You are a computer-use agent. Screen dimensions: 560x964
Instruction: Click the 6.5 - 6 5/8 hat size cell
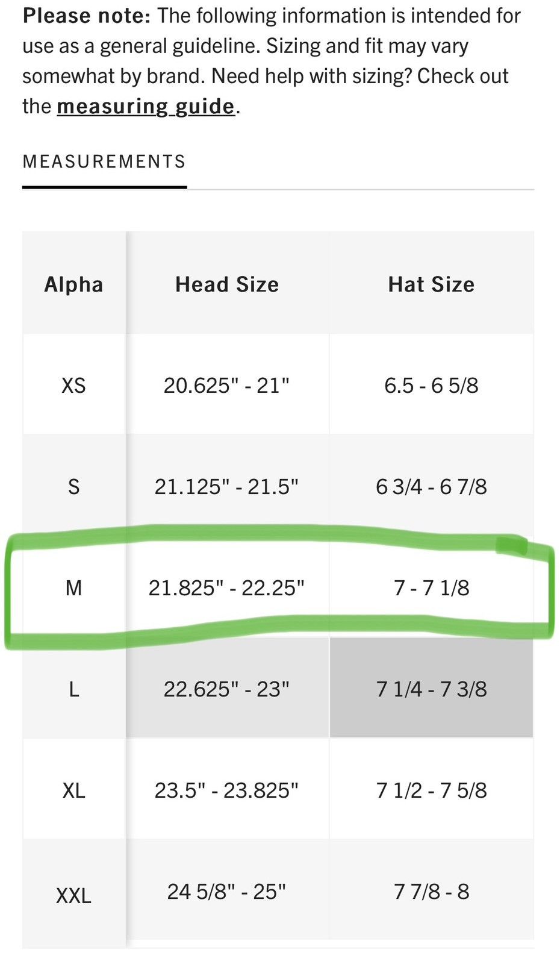tap(431, 385)
